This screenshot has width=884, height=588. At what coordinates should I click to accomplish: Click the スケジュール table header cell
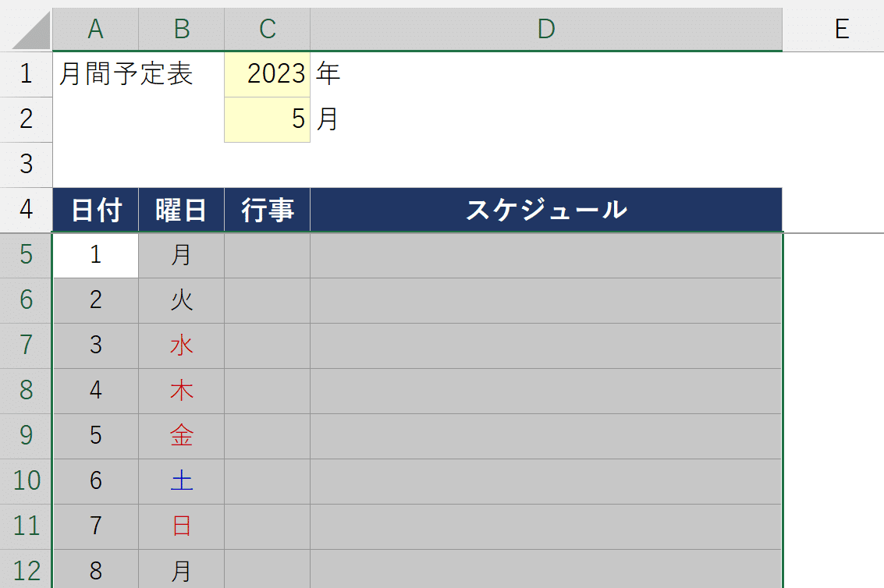click(x=546, y=210)
